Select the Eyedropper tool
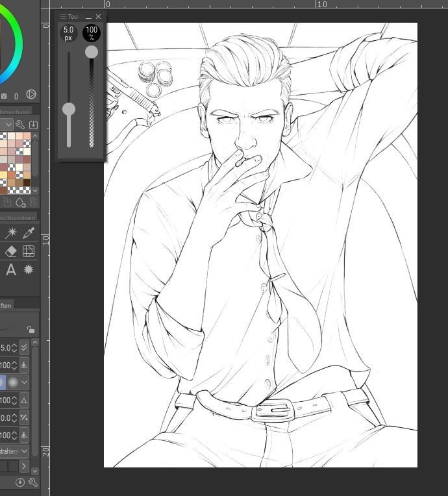The width and height of the screenshot is (448, 496). click(x=29, y=233)
